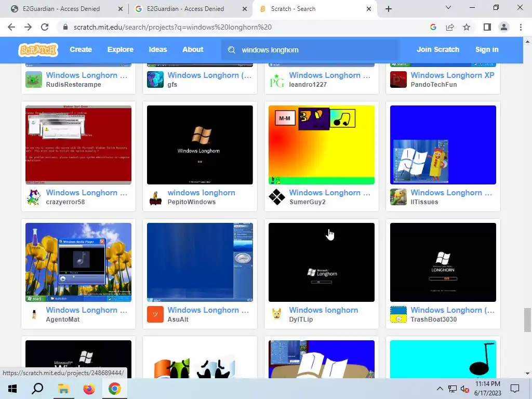This screenshot has height=399, width=532.
Task: Open gfs user avatar
Action: tap(155, 79)
